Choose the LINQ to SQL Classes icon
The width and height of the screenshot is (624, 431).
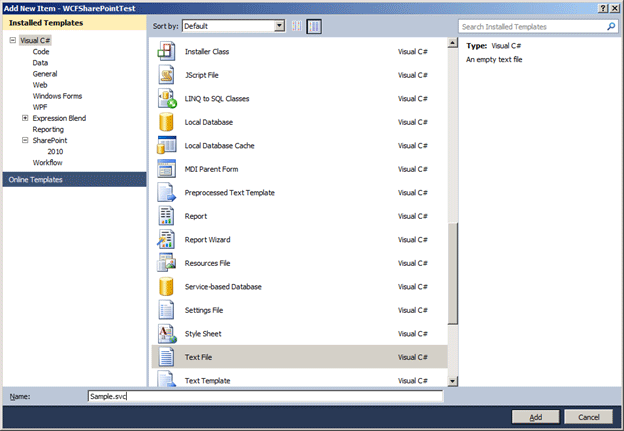167,98
